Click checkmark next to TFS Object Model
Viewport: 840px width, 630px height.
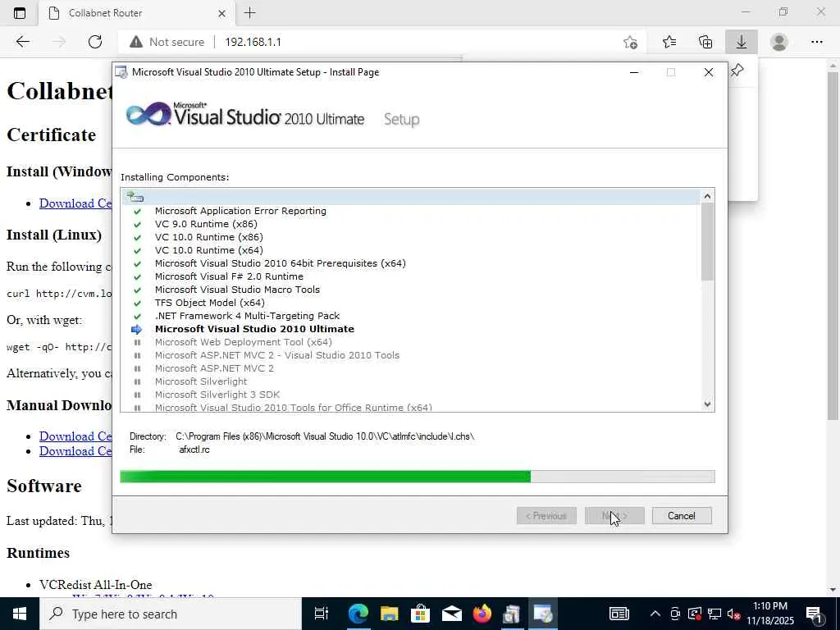click(x=137, y=304)
